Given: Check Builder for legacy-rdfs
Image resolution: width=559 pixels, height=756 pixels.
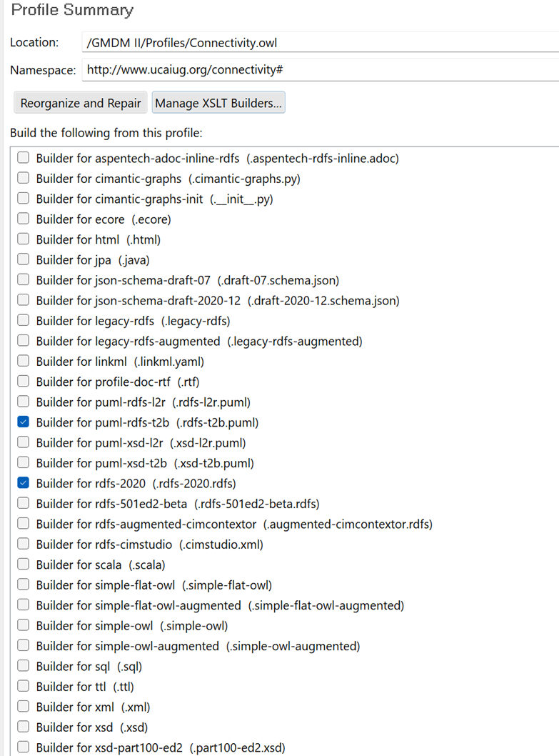Looking at the screenshot, I should pyautogui.click(x=24, y=321).
